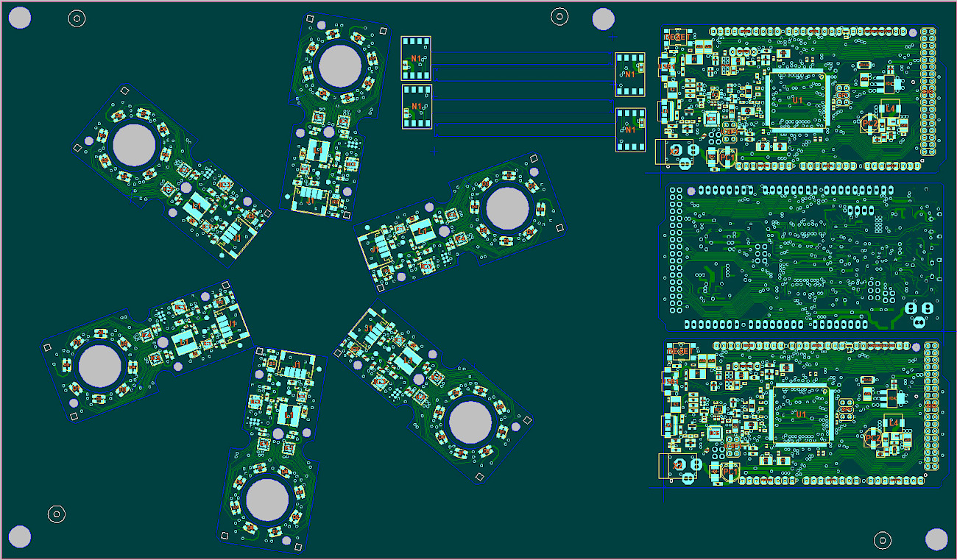This screenshot has height=560, width=957.
Task: Select N1 component with the white highlighted outline
Action: pyautogui.click(x=416, y=58)
